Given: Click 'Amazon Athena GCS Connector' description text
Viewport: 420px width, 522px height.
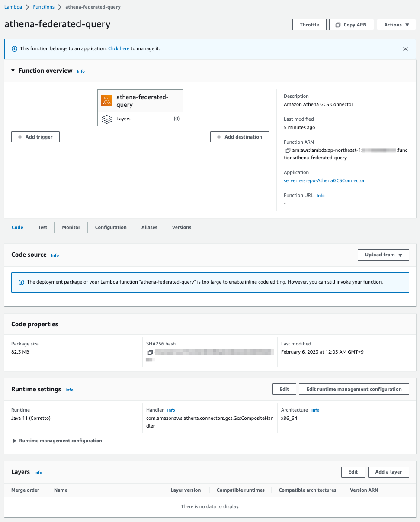Looking at the screenshot, I should (x=318, y=104).
